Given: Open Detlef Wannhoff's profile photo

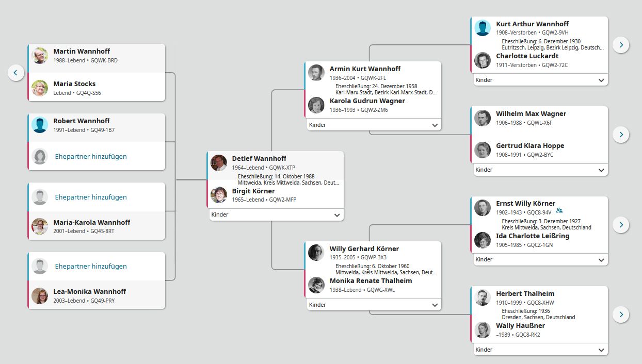Looking at the screenshot, I should 219,163.
